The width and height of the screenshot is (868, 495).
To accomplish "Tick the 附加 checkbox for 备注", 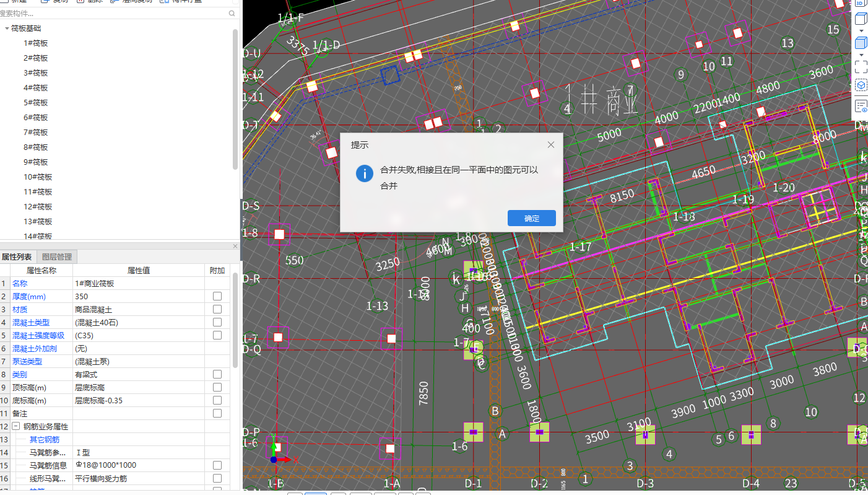I will tap(217, 413).
